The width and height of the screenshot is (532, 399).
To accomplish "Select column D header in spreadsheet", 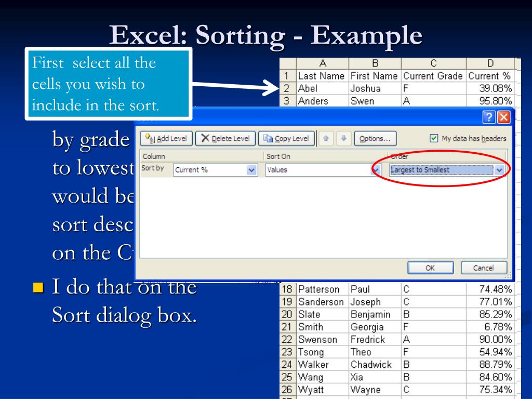I will pos(490,63).
